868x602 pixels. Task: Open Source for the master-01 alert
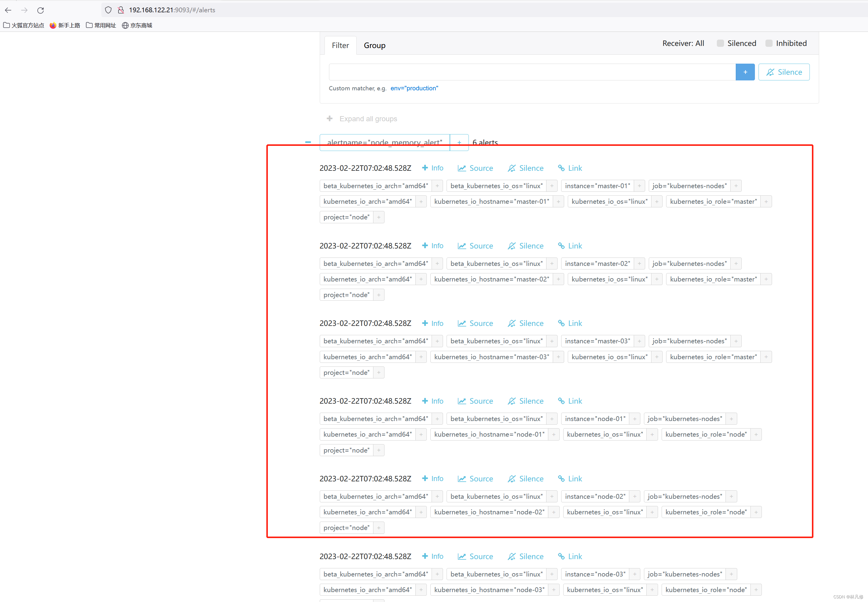coord(475,168)
